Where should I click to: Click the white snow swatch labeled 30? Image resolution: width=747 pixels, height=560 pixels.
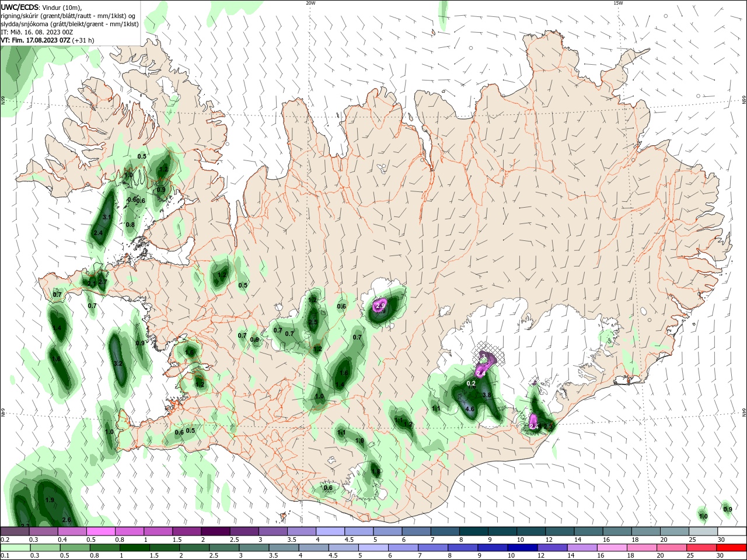731,531
